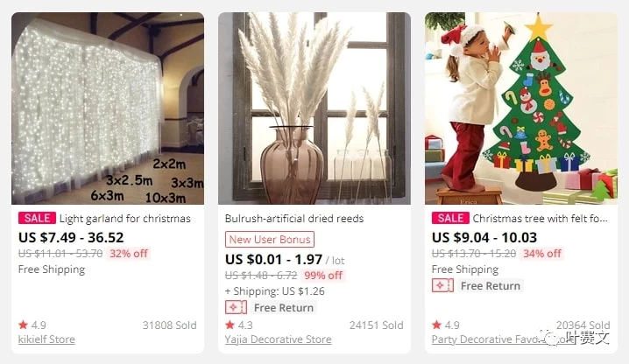The image size is (629, 364).
Task: Click the SALE badge on light garland
Action: coord(37,218)
